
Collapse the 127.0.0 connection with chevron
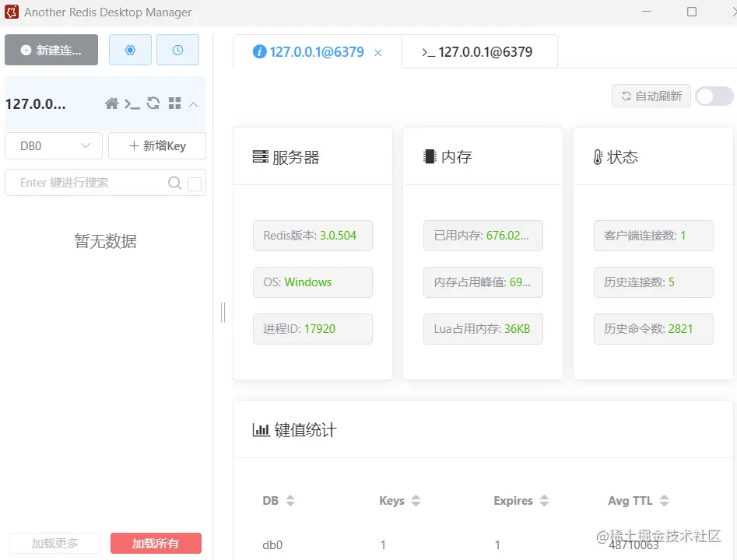[x=194, y=104]
